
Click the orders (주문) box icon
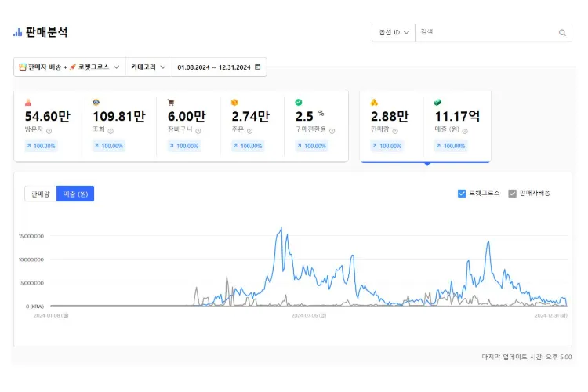tap(234, 102)
